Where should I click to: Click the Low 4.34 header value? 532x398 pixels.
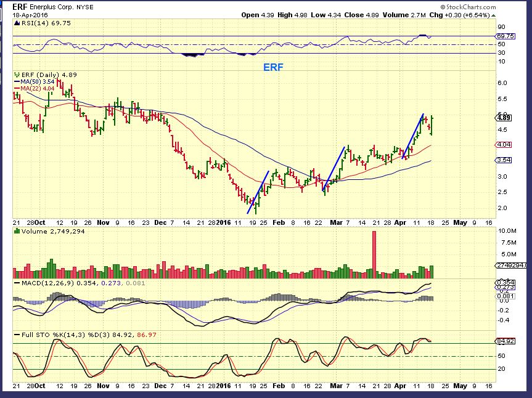pos(325,15)
